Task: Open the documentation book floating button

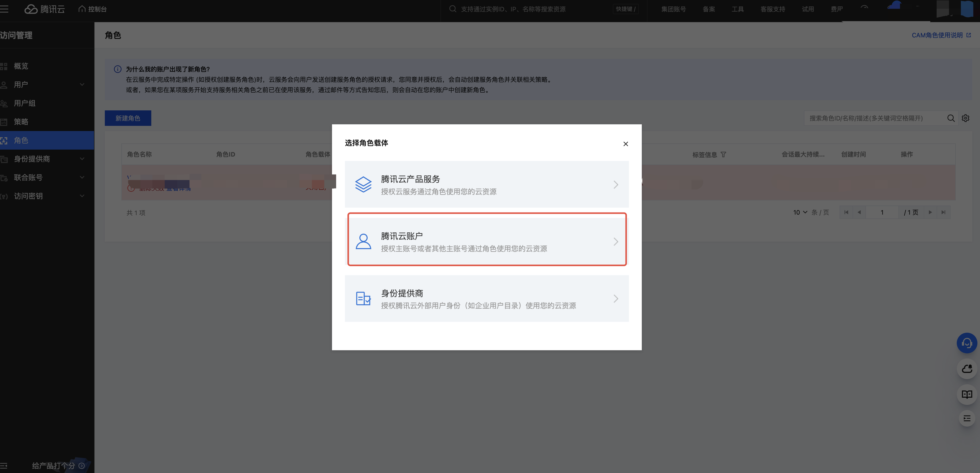Action: 967,394
